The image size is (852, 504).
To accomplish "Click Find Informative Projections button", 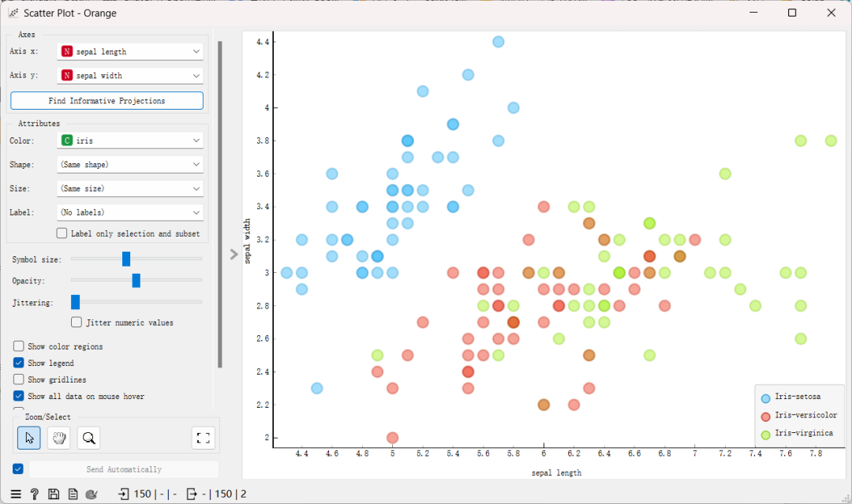I will [x=106, y=100].
